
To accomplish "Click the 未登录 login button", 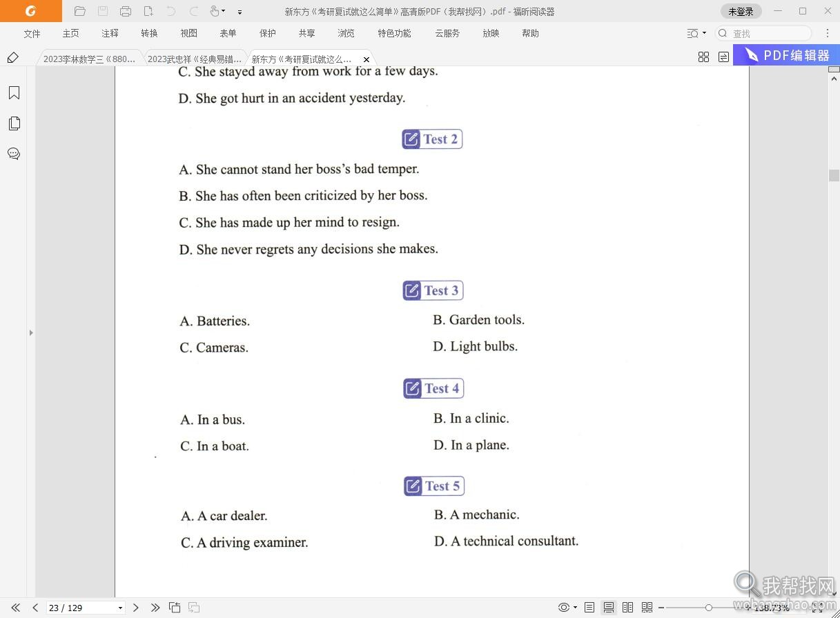I will point(741,11).
